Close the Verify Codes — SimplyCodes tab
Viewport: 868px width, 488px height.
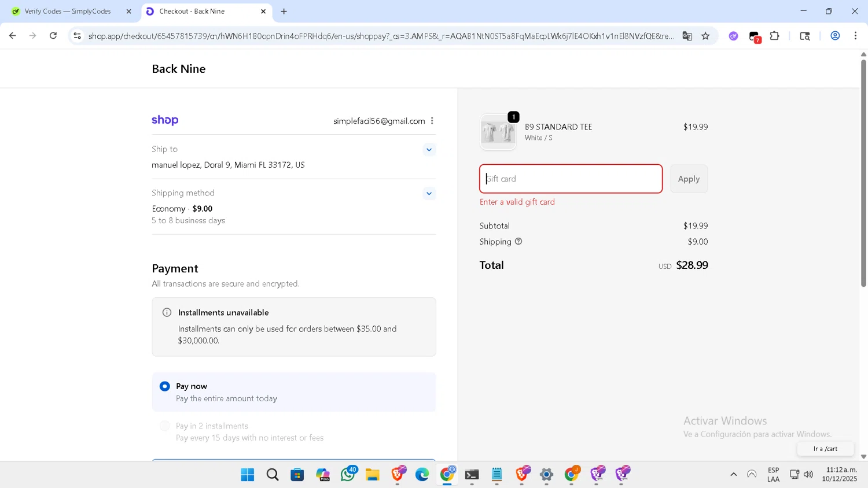[128, 12]
